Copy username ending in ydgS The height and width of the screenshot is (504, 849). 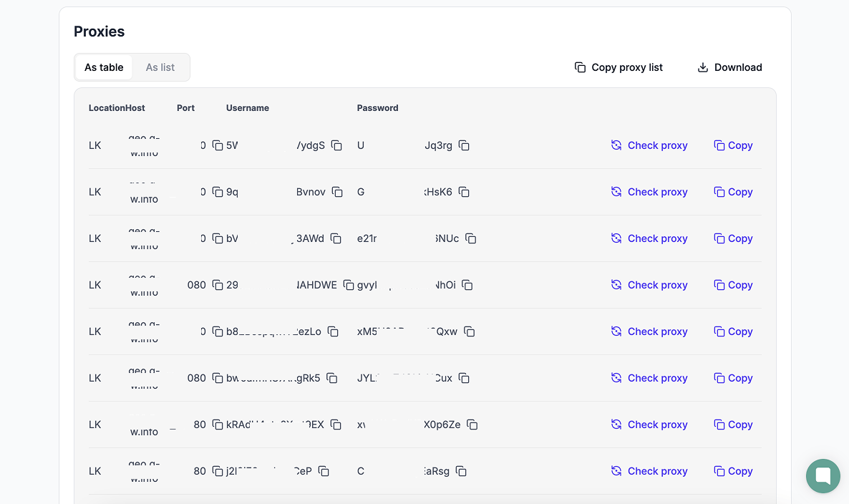click(x=336, y=145)
